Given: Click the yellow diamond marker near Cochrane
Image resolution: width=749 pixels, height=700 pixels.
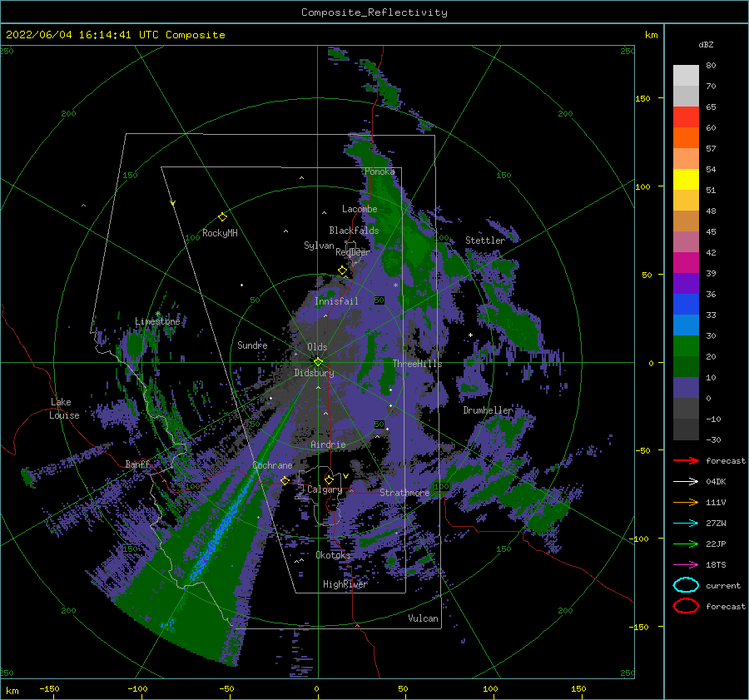Looking at the screenshot, I should [285, 480].
